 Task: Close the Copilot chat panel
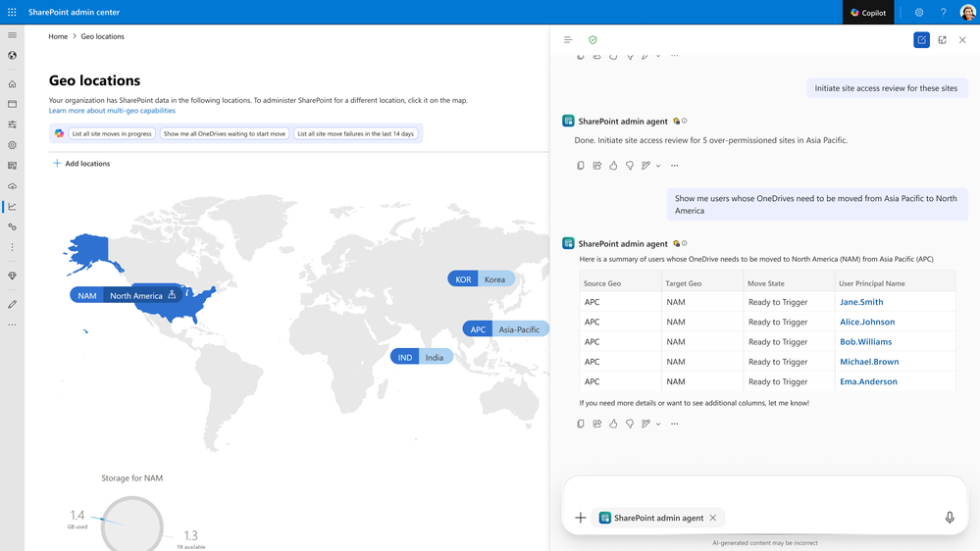click(962, 40)
